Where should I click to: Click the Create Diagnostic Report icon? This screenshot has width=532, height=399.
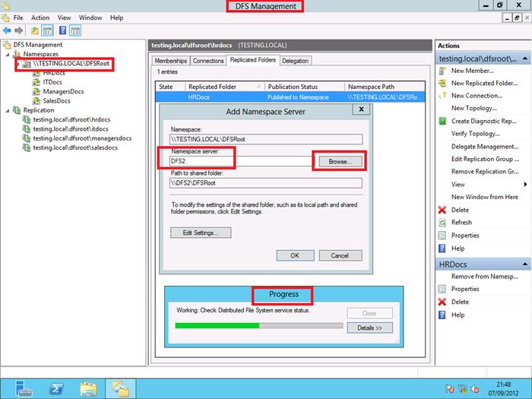(442, 121)
